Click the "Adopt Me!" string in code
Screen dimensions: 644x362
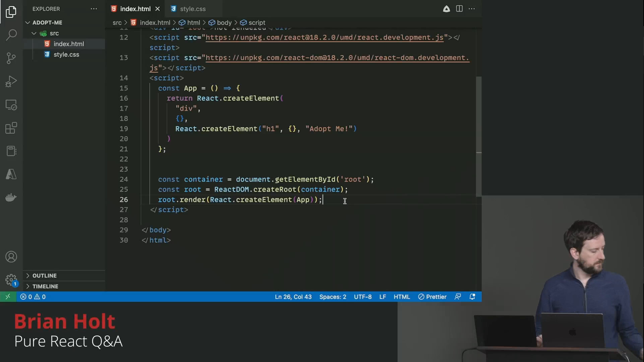[x=329, y=129]
